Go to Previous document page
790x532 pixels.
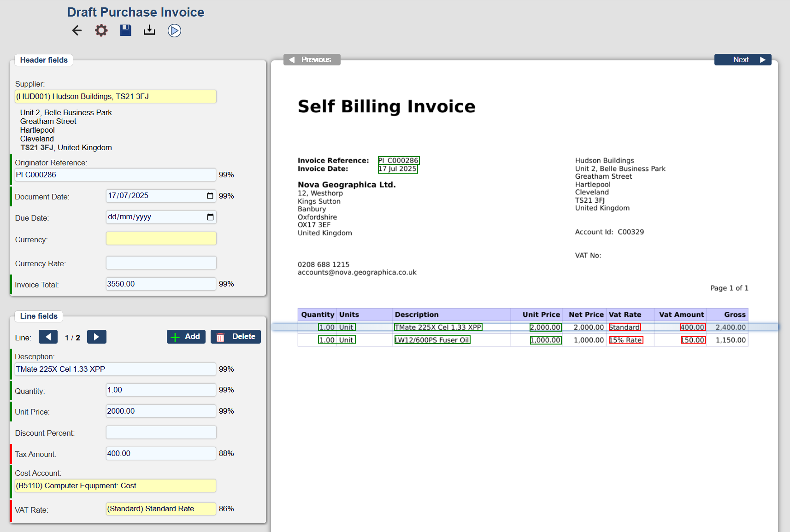[312, 60]
